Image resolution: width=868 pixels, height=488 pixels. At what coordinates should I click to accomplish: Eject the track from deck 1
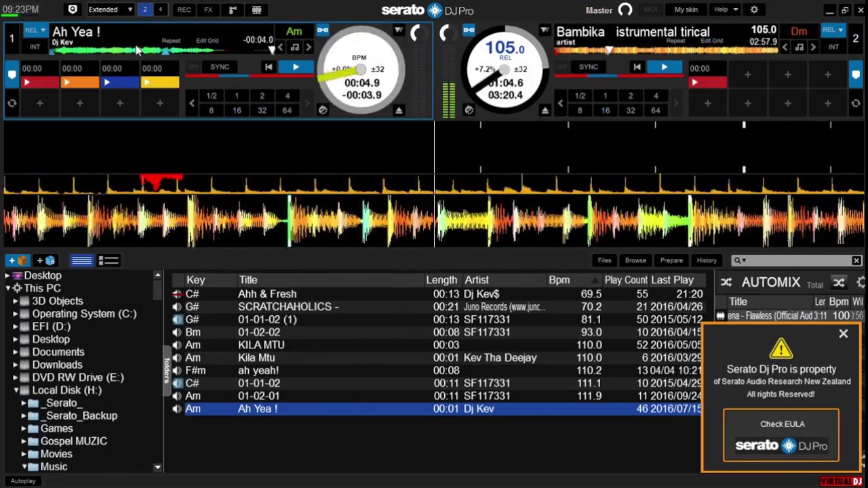[399, 110]
